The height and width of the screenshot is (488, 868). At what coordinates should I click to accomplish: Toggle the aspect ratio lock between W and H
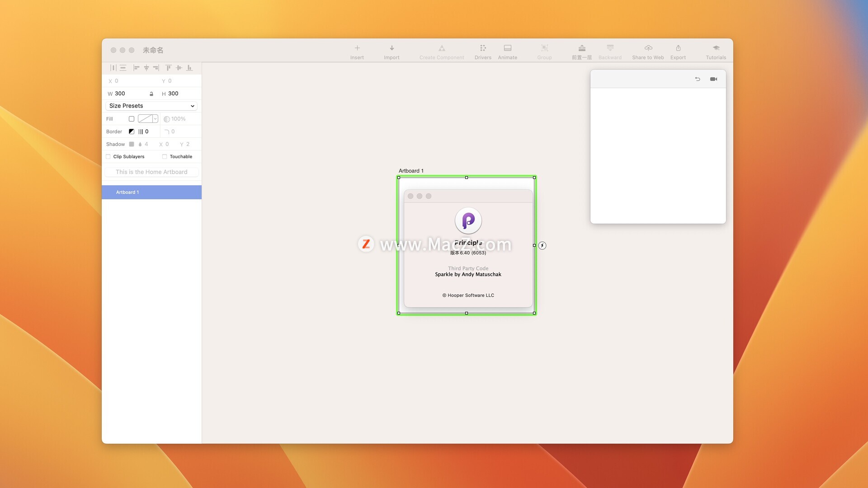151,94
